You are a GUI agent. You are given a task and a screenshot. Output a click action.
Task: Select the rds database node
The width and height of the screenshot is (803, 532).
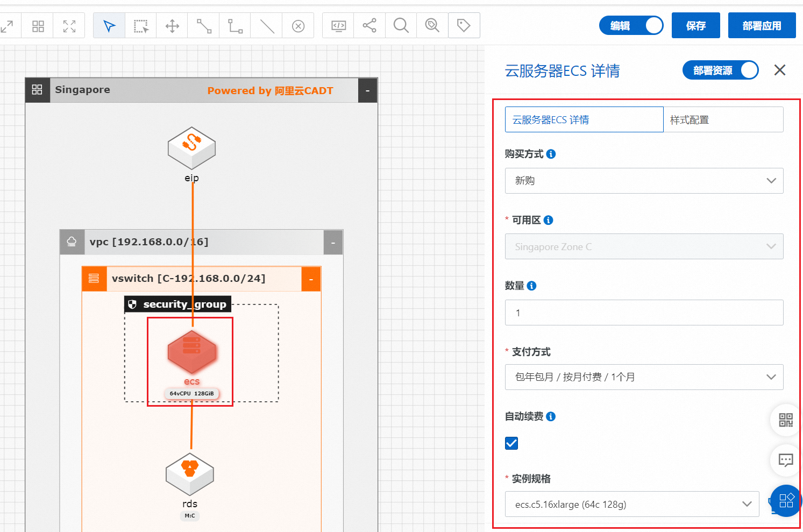(x=190, y=474)
